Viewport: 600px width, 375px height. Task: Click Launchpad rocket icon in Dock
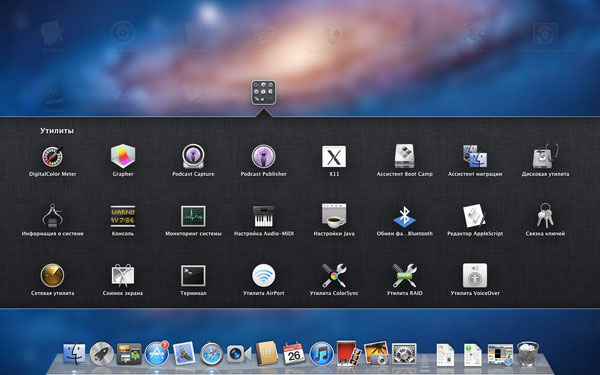(x=102, y=354)
